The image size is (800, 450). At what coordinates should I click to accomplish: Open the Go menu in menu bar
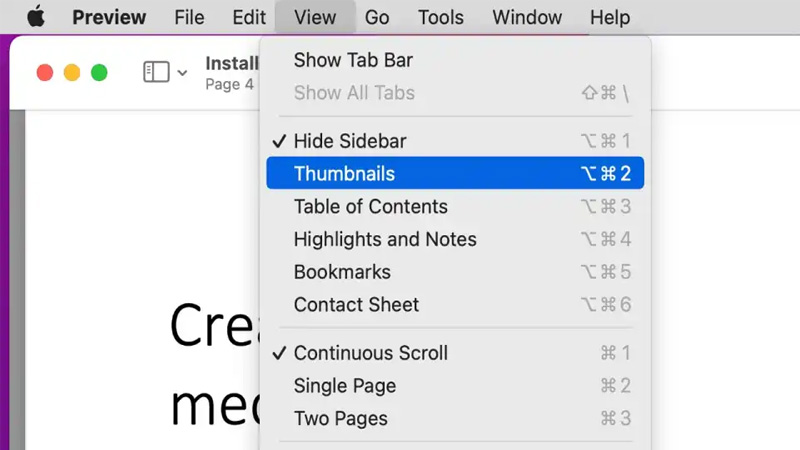[377, 17]
